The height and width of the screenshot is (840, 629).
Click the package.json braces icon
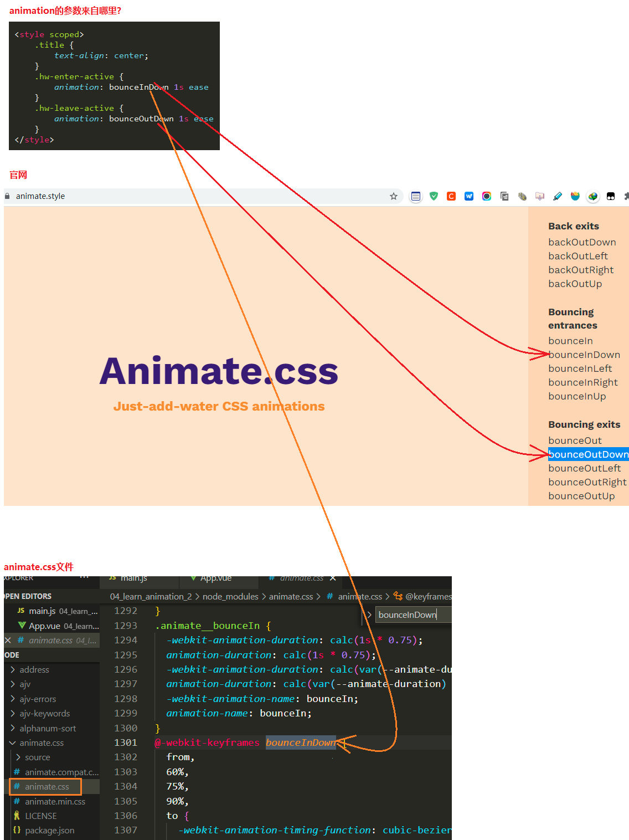coord(17,830)
